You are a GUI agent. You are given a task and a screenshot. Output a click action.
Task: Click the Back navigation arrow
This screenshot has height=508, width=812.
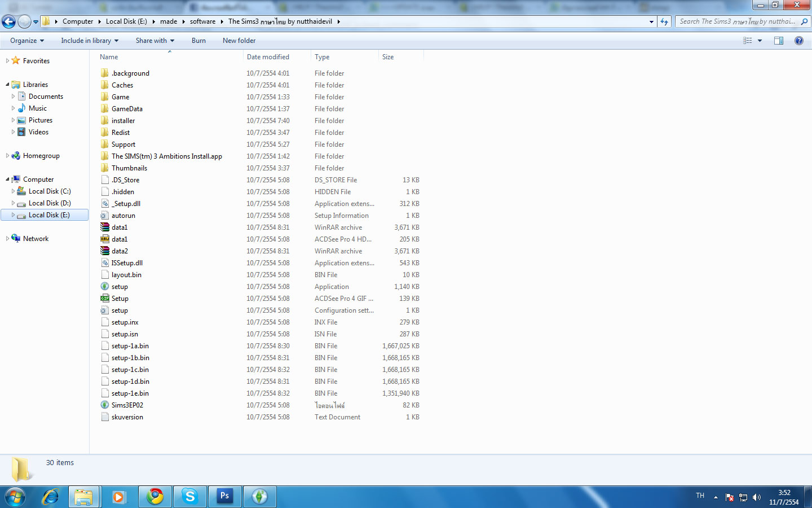tap(8, 21)
